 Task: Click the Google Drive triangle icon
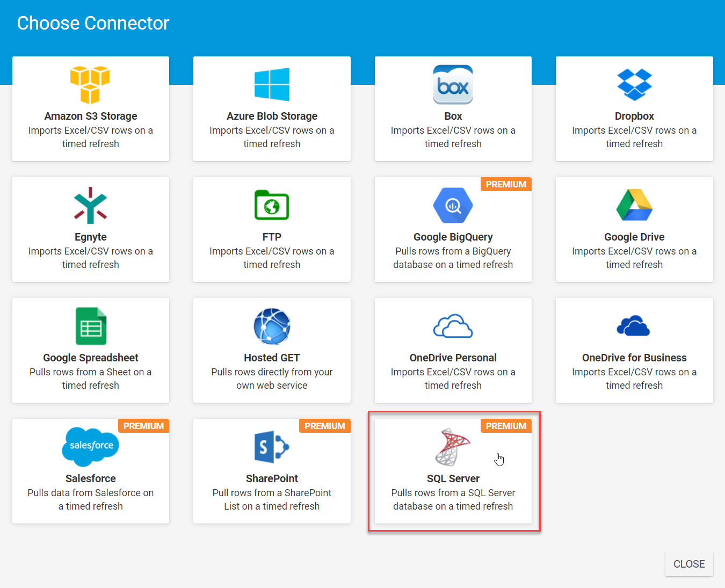pos(634,205)
